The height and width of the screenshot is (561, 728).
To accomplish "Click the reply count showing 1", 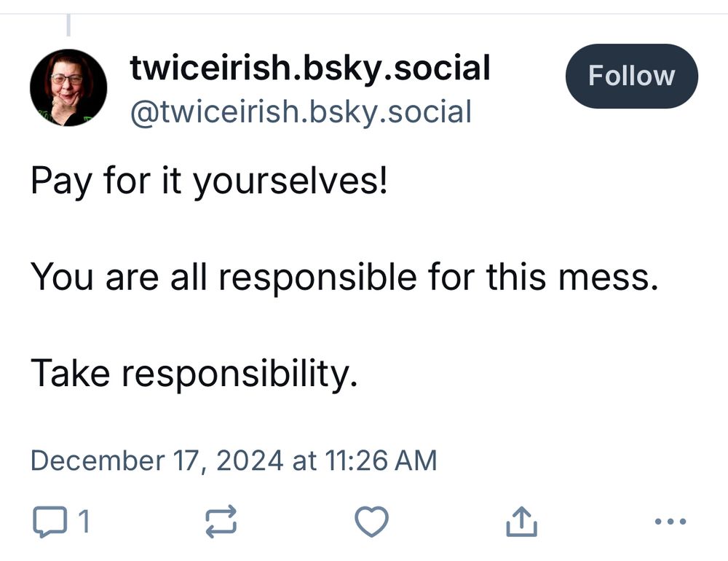I will pyautogui.click(x=84, y=522).
